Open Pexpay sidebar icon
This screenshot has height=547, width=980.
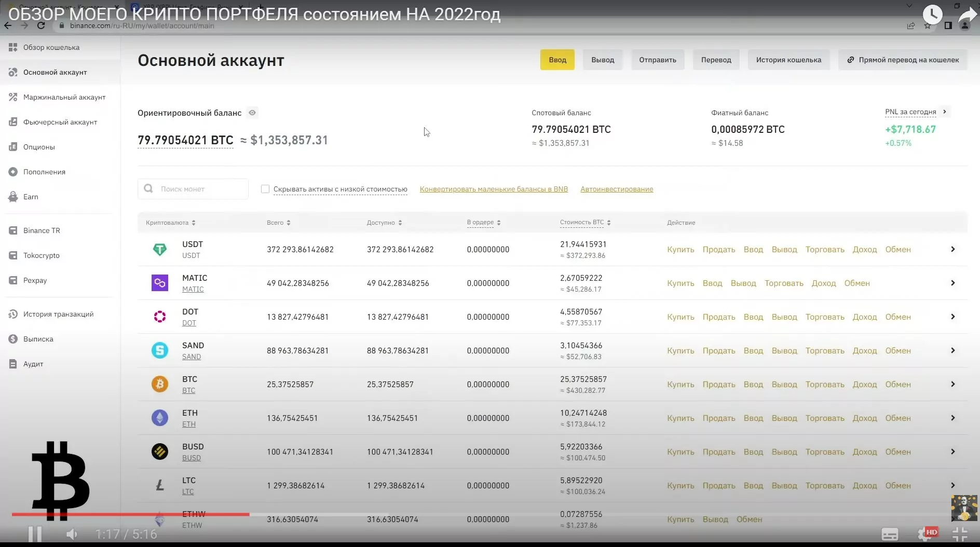click(x=13, y=280)
